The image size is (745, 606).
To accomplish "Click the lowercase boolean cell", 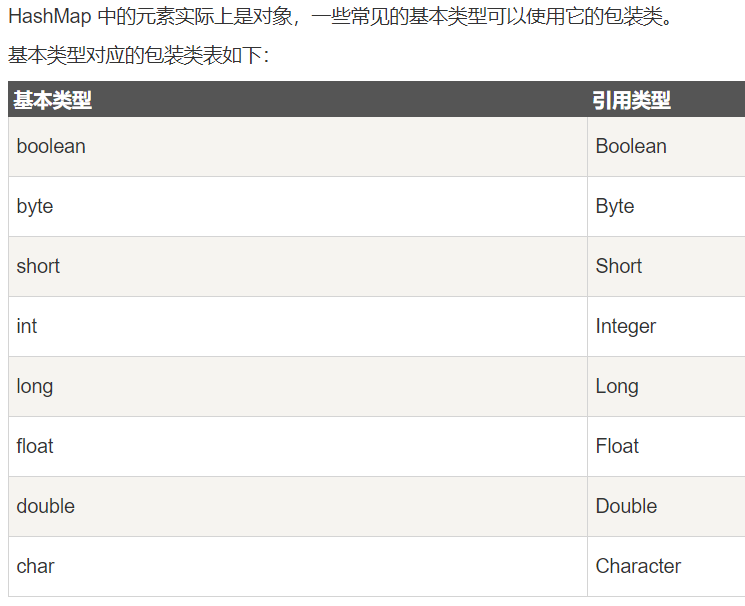I will tap(51, 146).
